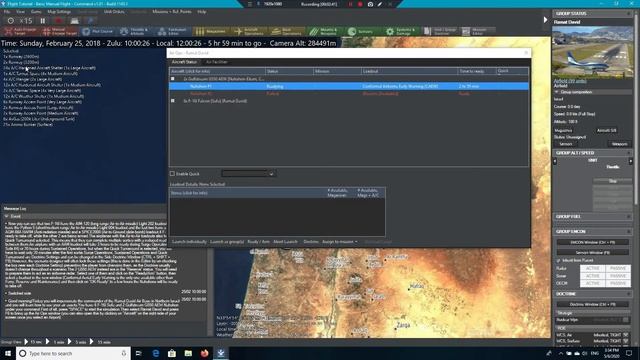
Task: Click the Launch individually button
Action: click(189, 242)
